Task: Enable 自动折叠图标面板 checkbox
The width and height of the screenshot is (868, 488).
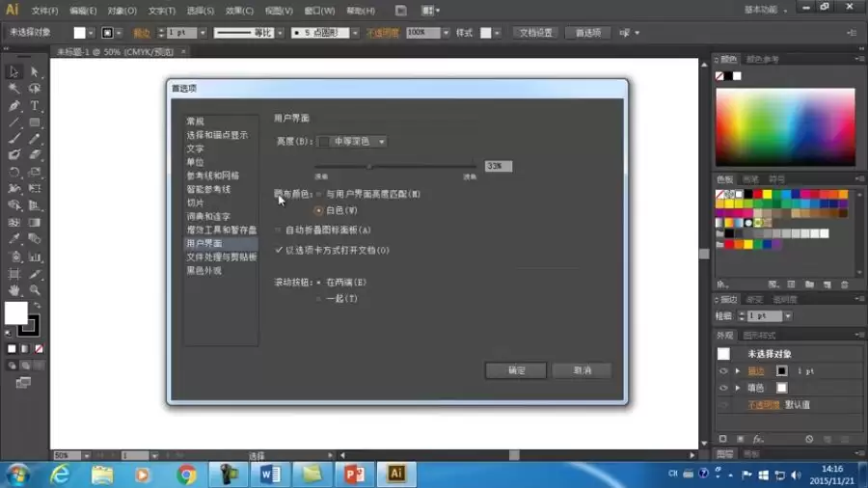Action: (278, 230)
